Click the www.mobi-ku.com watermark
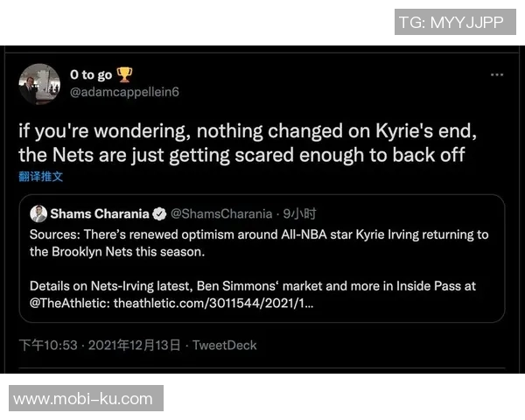The width and height of the screenshot is (525, 420). [x=84, y=399]
